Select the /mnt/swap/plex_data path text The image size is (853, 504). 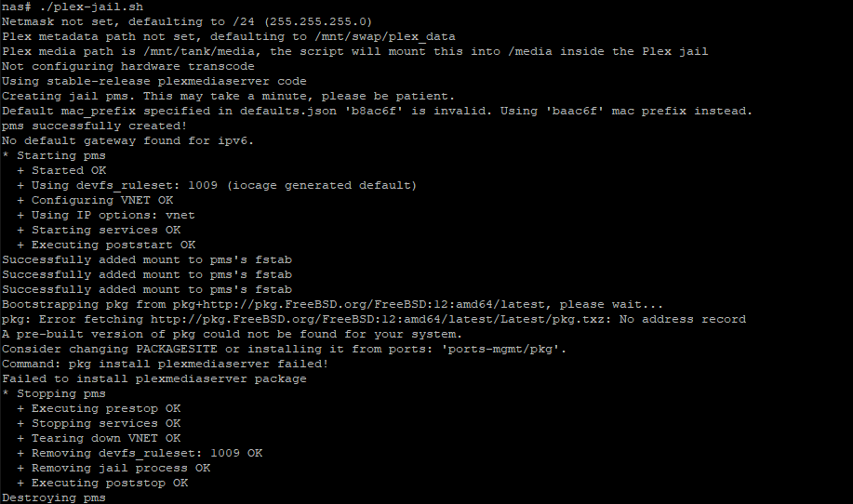coord(384,36)
